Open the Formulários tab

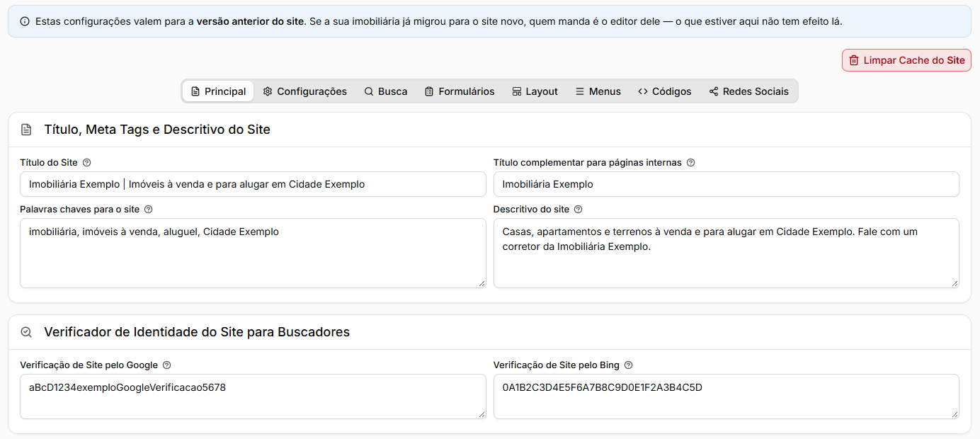[x=460, y=91]
